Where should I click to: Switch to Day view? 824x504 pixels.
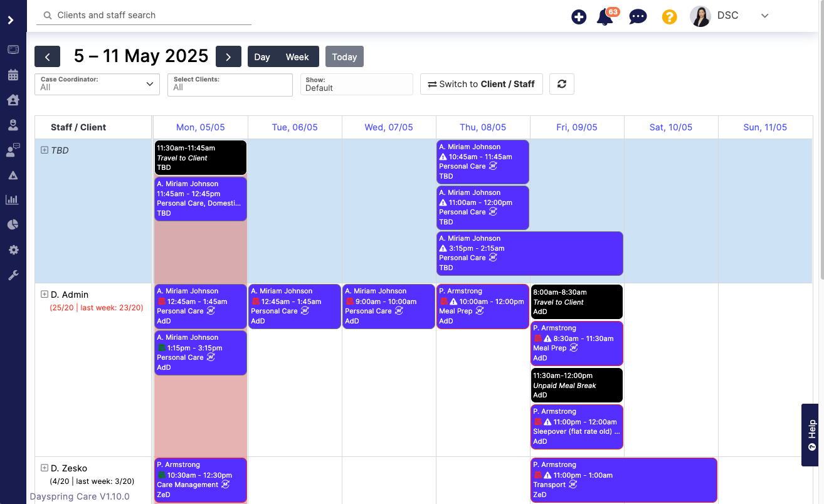pos(262,56)
